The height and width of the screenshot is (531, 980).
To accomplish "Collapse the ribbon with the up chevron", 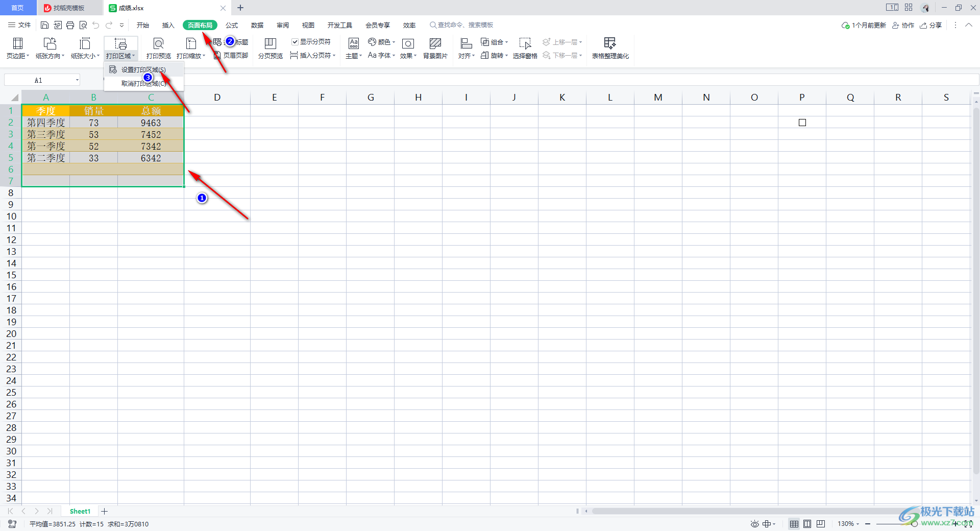I will click(x=969, y=25).
